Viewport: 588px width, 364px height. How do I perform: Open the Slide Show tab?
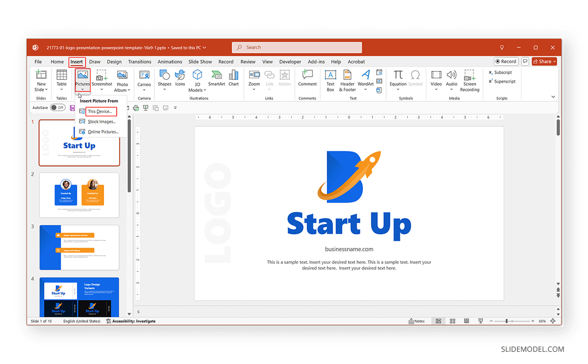[x=200, y=62]
